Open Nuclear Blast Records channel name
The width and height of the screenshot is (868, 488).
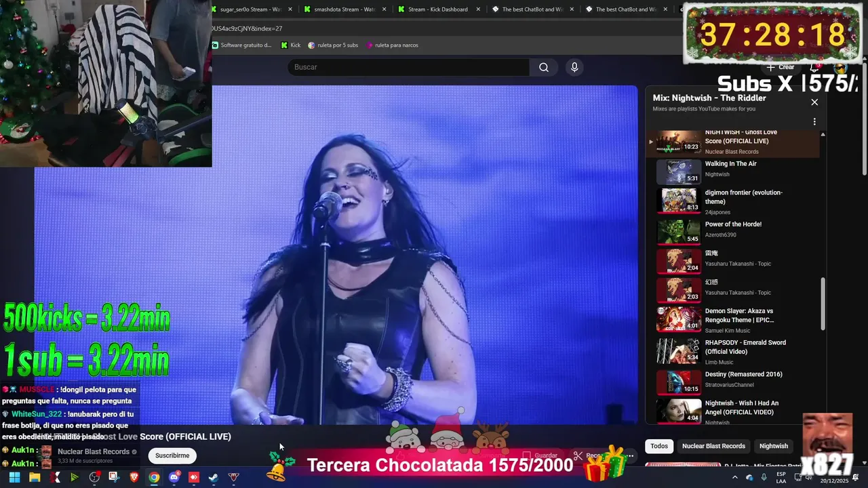click(x=94, y=451)
